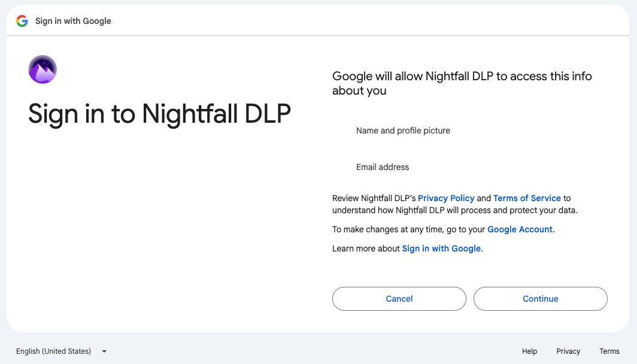Click the Privacy footer link
The height and width of the screenshot is (364, 637).
tap(568, 351)
